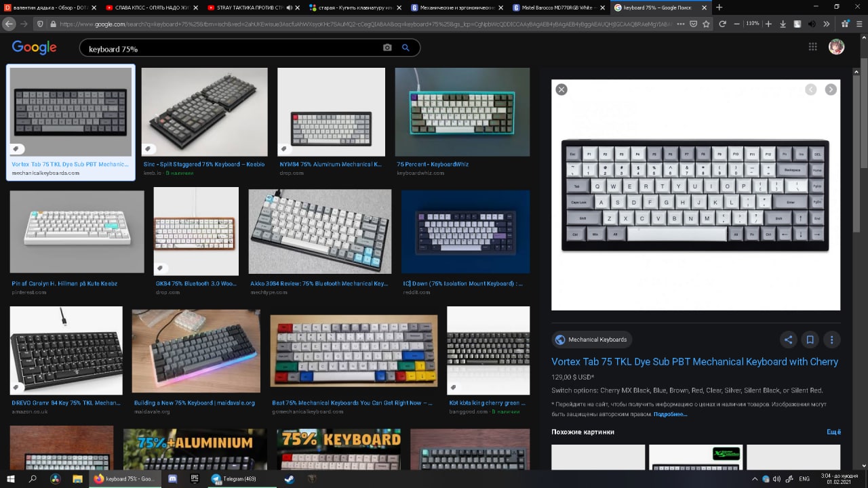This screenshot has height=488, width=868.
Task: Click the 'Ещё' link beside similar images
Action: (834, 432)
